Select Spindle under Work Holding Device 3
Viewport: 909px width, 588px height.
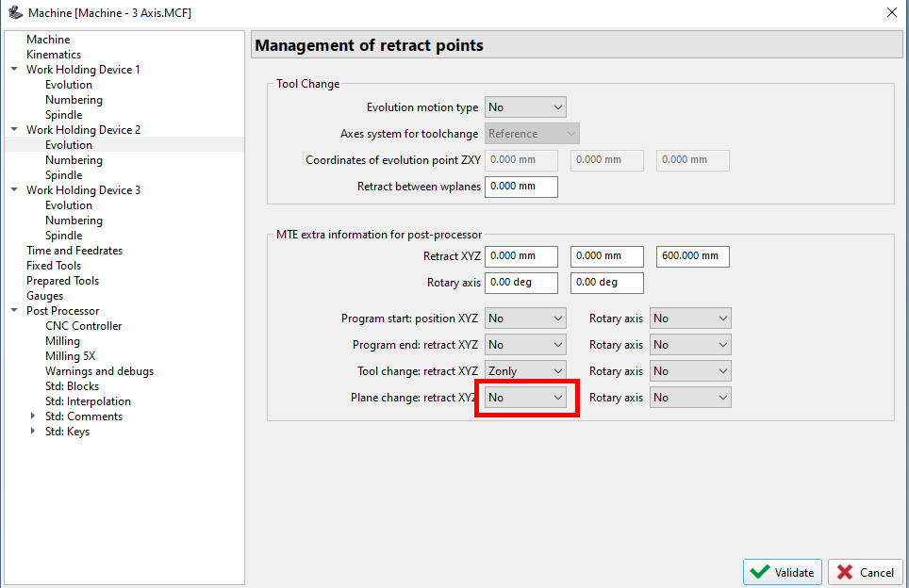(x=64, y=236)
